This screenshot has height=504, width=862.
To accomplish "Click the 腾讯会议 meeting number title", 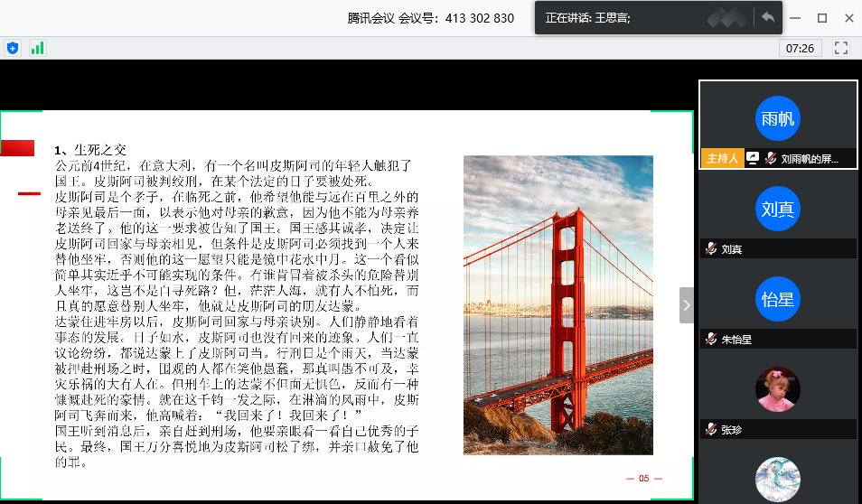I will click(x=431, y=18).
